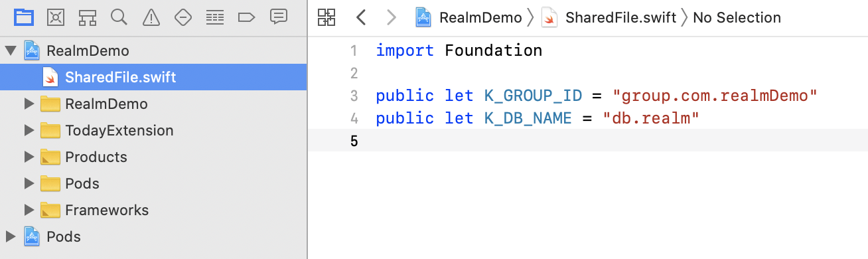868x259 pixels.
Task: Select the RealmDemo project row label
Action: (88, 51)
